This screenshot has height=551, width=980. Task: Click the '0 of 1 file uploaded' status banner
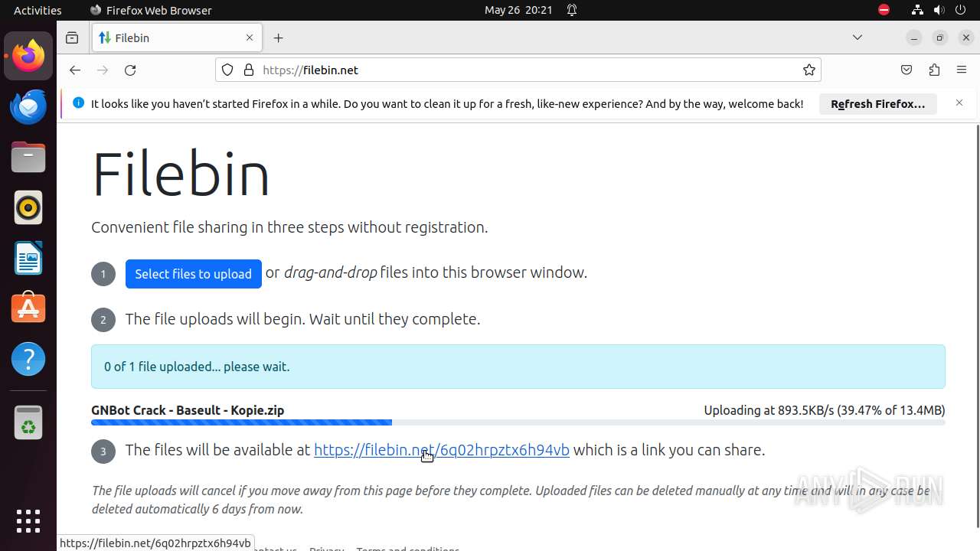point(518,367)
